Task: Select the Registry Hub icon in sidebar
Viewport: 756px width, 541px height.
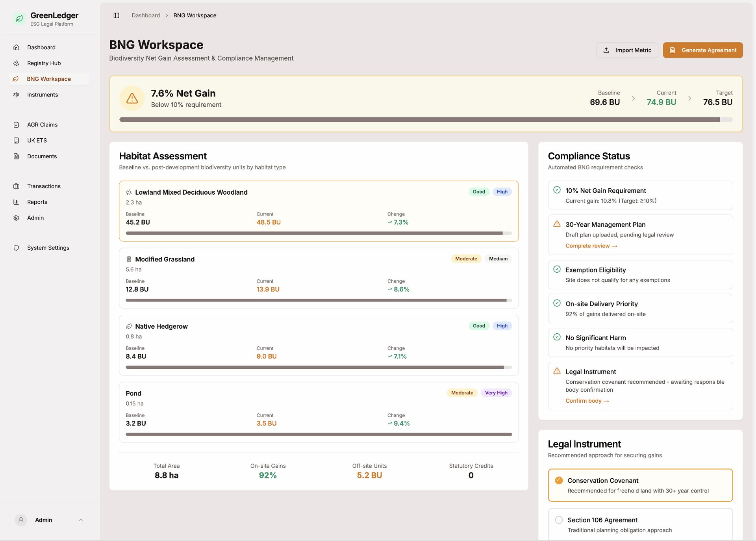Action: tap(16, 63)
